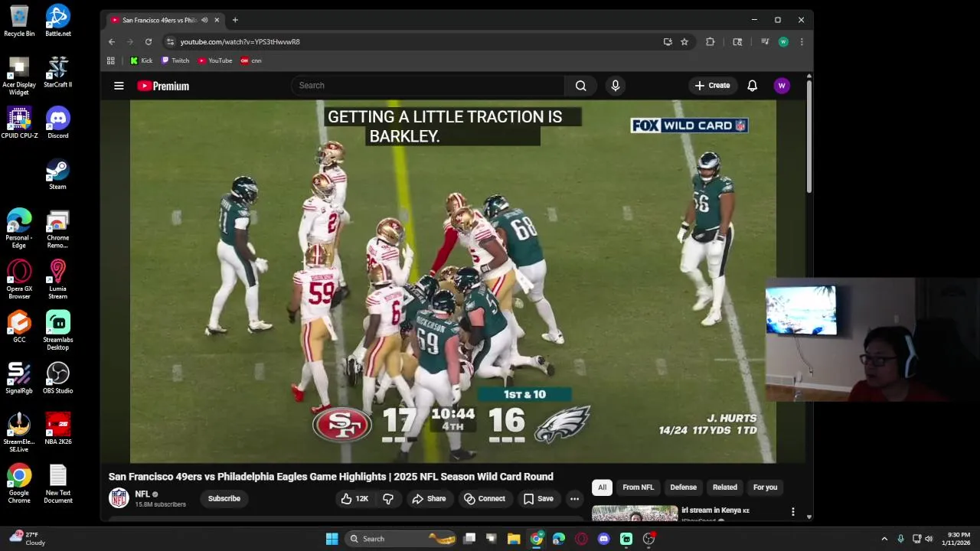Select the Discord desktop icon
The image size is (980, 551).
pyautogui.click(x=57, y=122)
